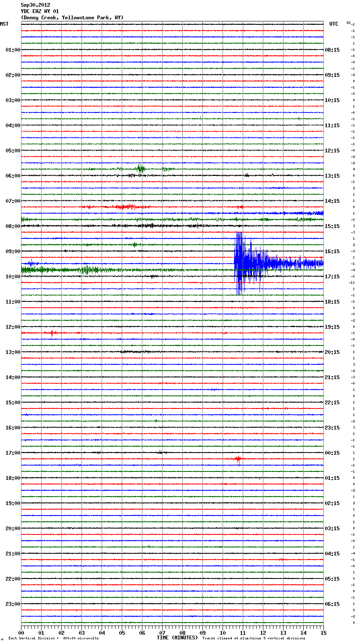Click the DC offset column header

tap(349, 23)
